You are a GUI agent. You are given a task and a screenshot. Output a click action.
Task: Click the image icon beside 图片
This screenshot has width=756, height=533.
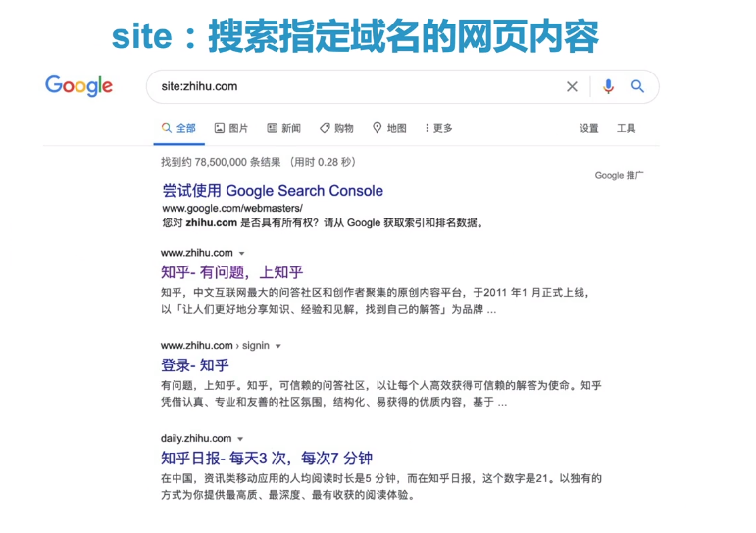click(x=220, y=128)
